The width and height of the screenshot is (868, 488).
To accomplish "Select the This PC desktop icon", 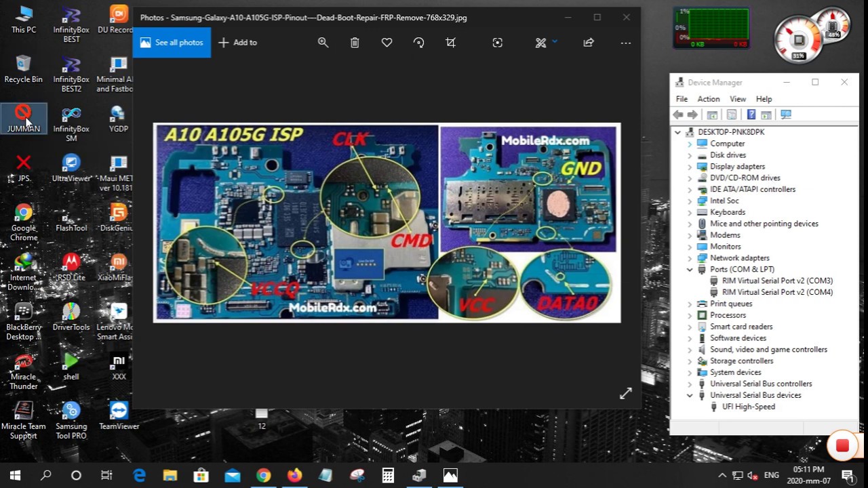I will tap(24, 19).
